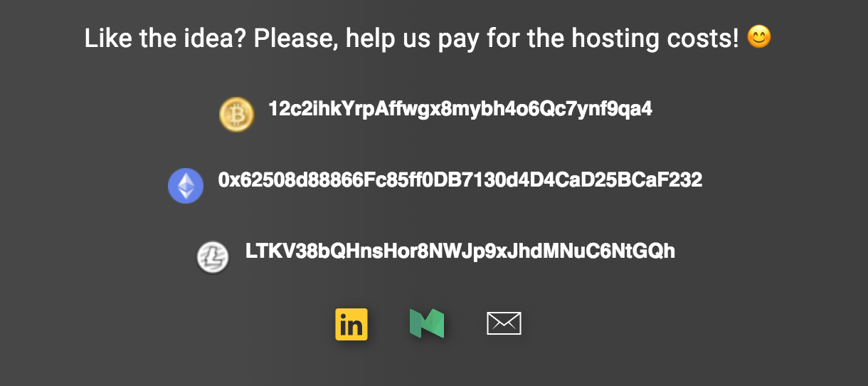Click the ending 'NtGQh' of the Litecoin address
Viewport: 868px width, 386px height.
pyautogui.click(x=642, y=251)
